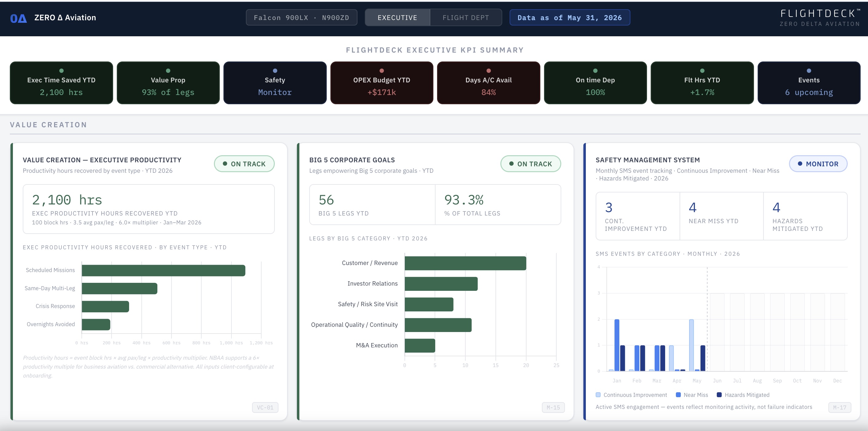Click the Zero Delta Aviation logo icon
The image size is (868, 431).
18,18
